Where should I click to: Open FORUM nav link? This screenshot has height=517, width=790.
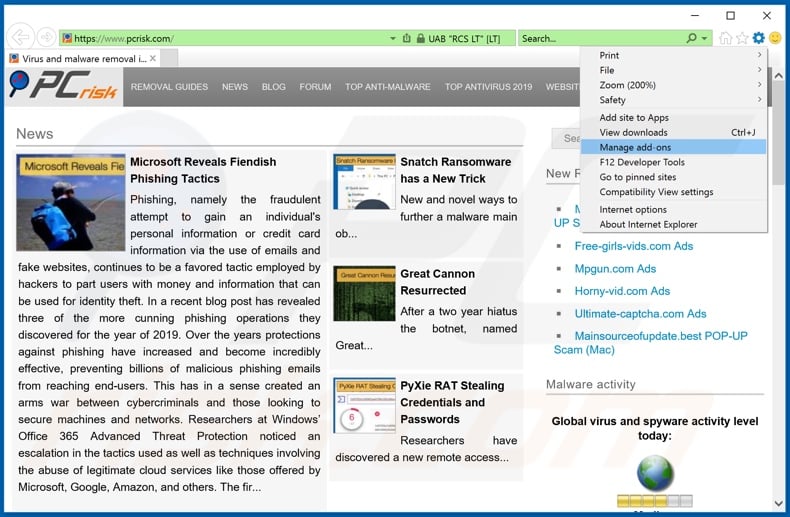315,87
